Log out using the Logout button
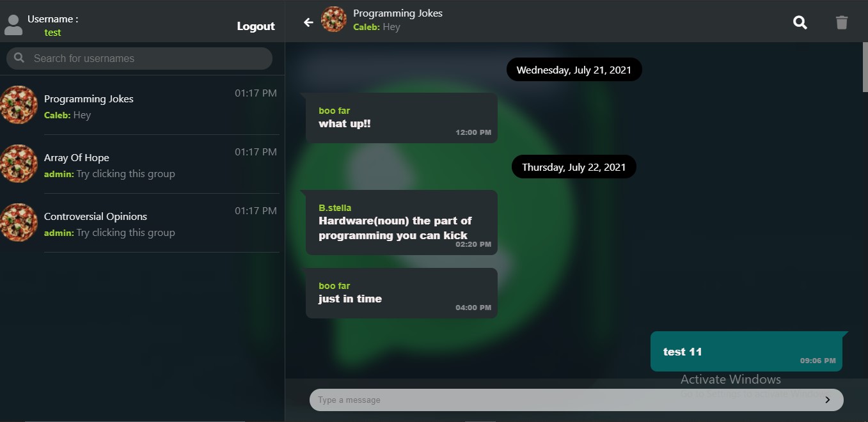The height and width of the screenshot is (422, 868). click(256, 26)
